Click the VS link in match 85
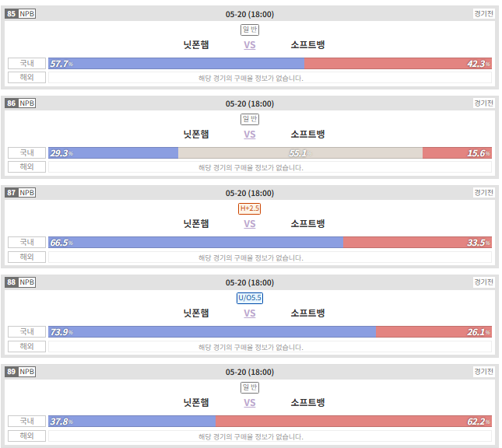Screen dimensions: 502x448 click(x=249, y=45)
